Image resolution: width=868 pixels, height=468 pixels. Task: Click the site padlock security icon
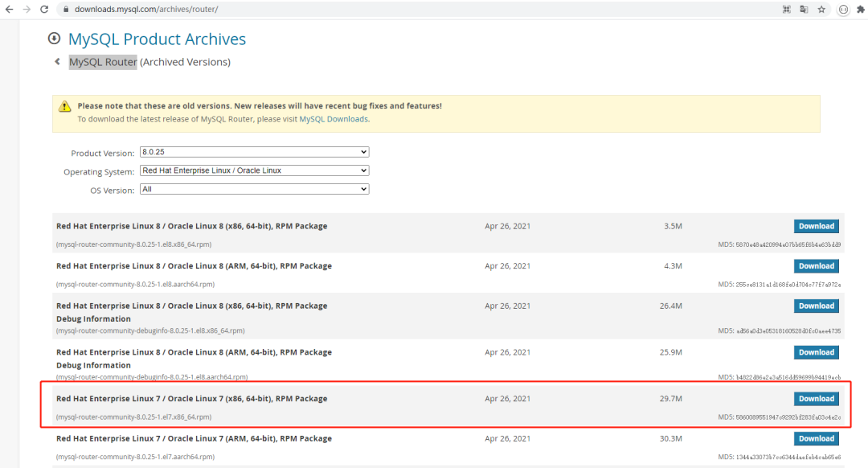click(66, 10)
